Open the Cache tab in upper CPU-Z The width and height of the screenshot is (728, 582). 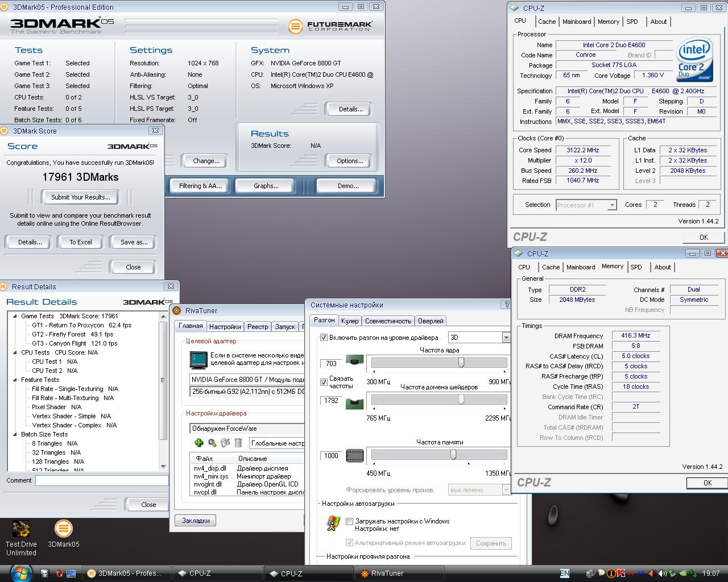547,22
